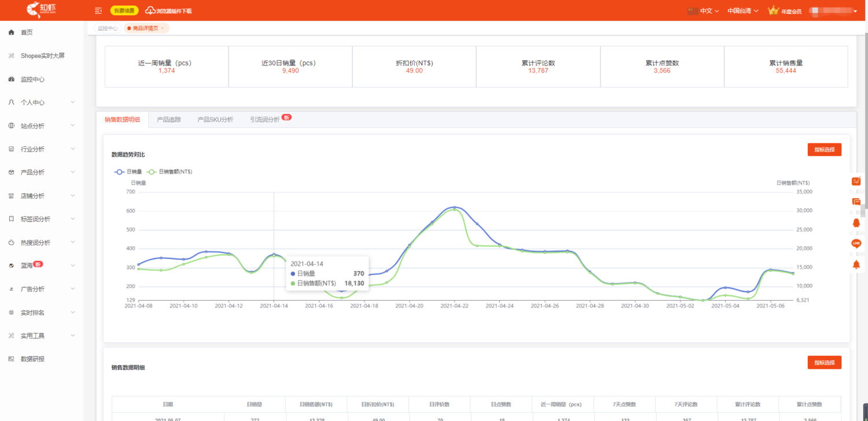868x421 pixels.
Task: Click 指标选择 button above the trend chart
Action: [x=824, y=150]
